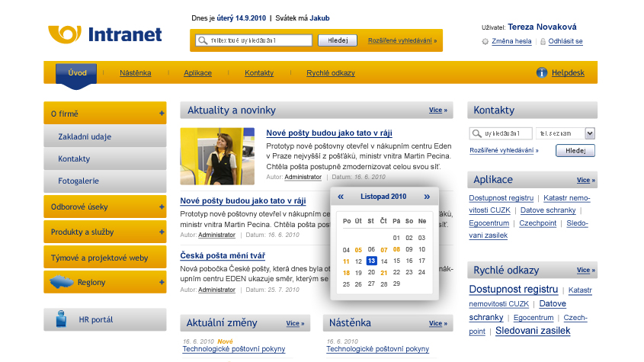Select highlighted day 13 in the calendar
Image resolution: width=644 pixels, height=362 pixels.
pyautogui.click(x=371, y=261)
